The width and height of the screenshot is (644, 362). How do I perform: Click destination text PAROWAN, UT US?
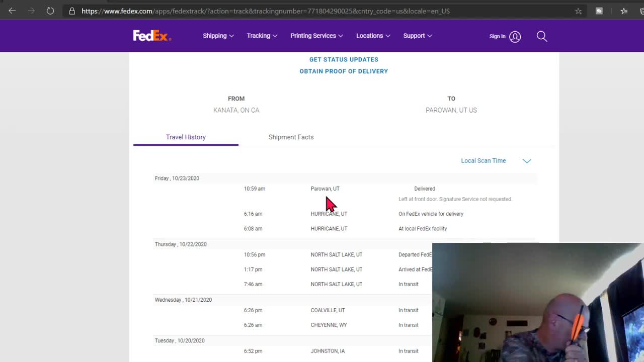coord(451,110)
